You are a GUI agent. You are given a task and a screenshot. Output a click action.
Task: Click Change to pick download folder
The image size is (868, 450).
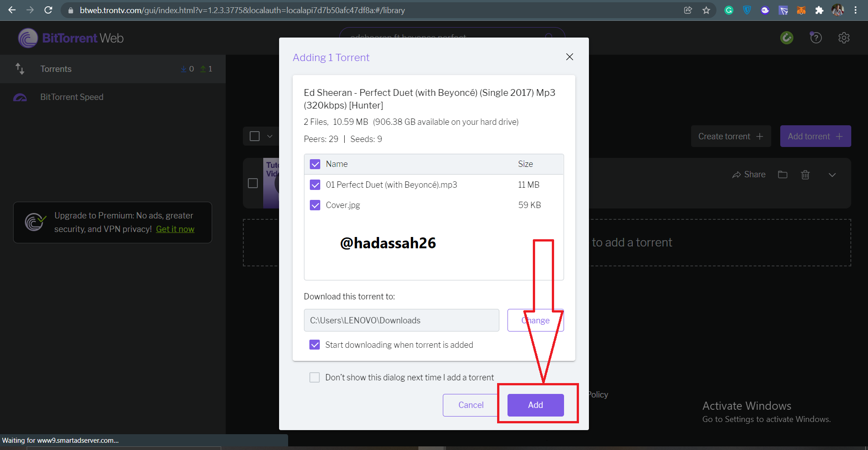pos(536,320)
